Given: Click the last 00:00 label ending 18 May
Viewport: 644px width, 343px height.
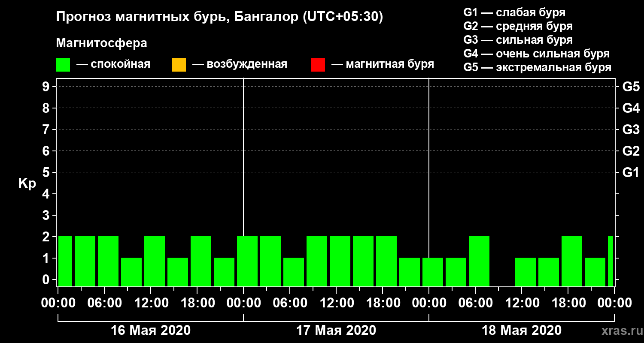Looking at the screenshot, I should click(614, 303).
